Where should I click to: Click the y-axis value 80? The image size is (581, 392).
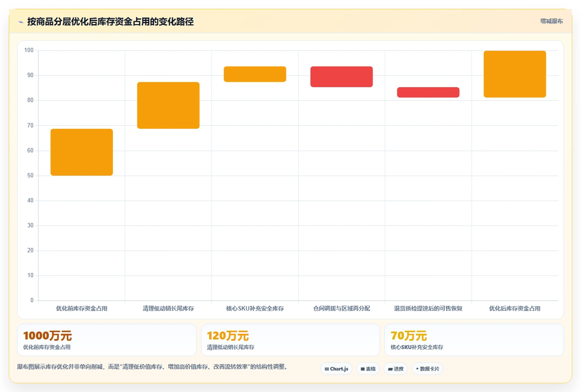pyautogui.click(x=30, y=100)
